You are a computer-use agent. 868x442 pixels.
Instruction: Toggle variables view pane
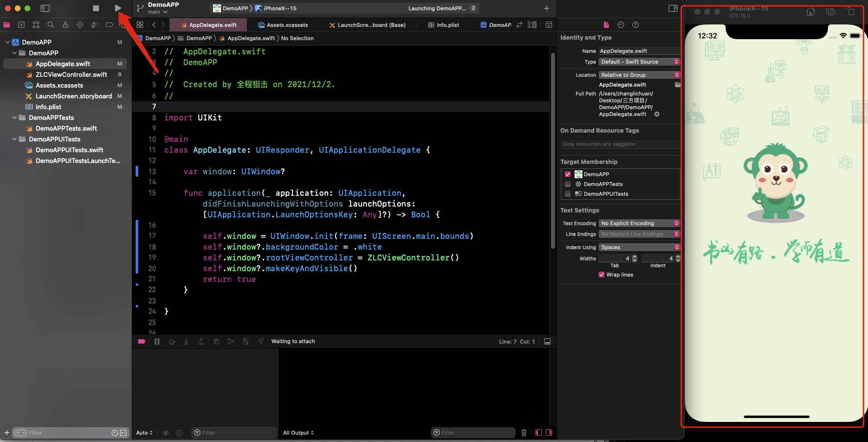coord(538,433)
